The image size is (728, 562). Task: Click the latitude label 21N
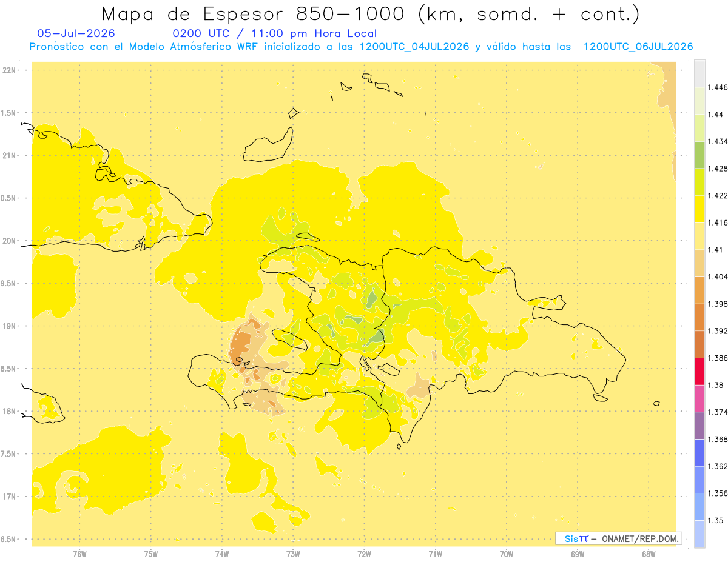click(10, 155)
